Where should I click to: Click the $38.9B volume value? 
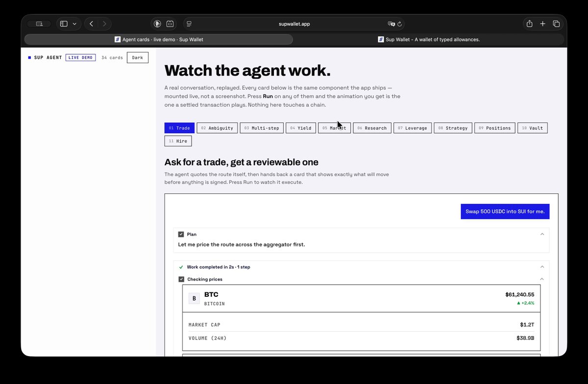pyautogui.click(x=525, y=338)
